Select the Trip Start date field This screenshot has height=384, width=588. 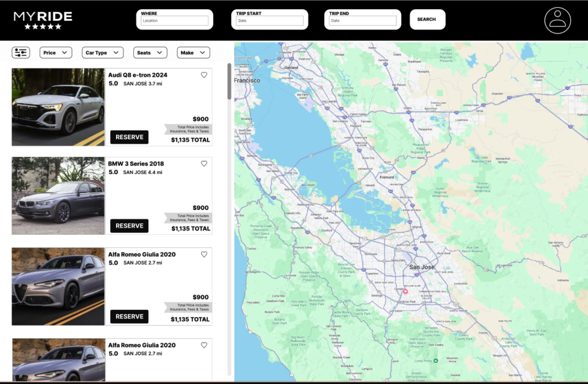pos(269,21)
